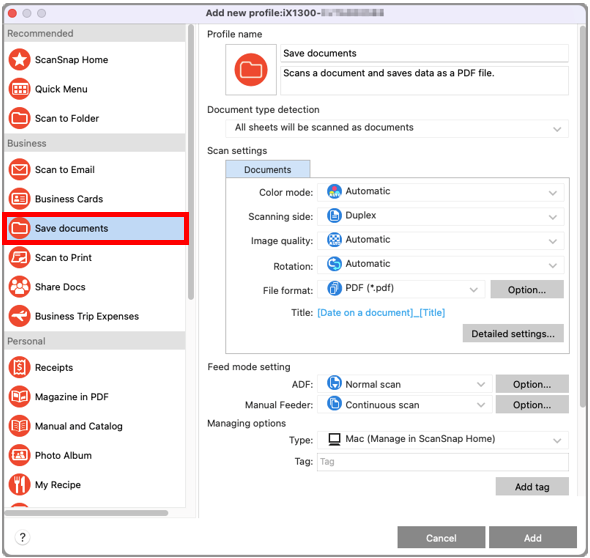Screen dimensions: 590x558
Task: Click the Add button
Action: (x=532, y=537)
